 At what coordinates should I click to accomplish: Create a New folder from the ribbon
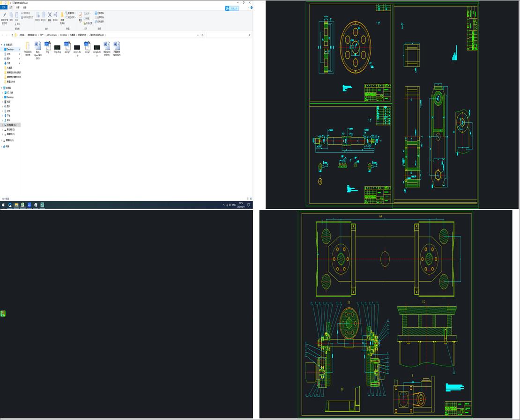point(62,18)
